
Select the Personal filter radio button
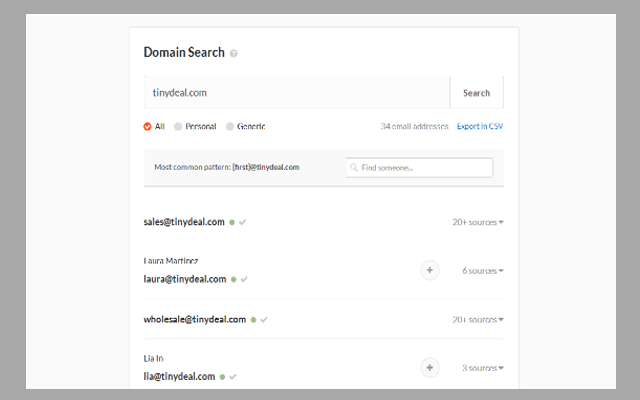tap(179, 127)
